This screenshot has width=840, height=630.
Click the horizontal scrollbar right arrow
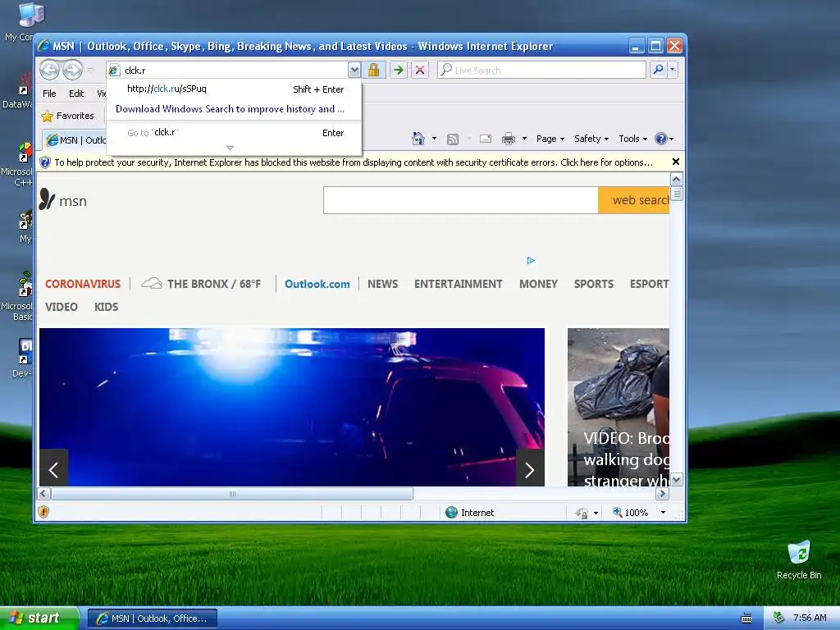(662, 493)
